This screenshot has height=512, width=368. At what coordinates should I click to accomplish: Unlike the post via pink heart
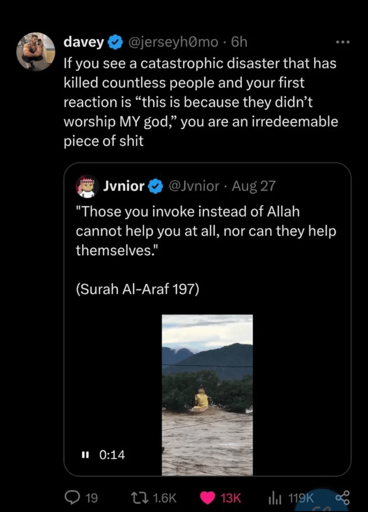(x=207, y=498)
